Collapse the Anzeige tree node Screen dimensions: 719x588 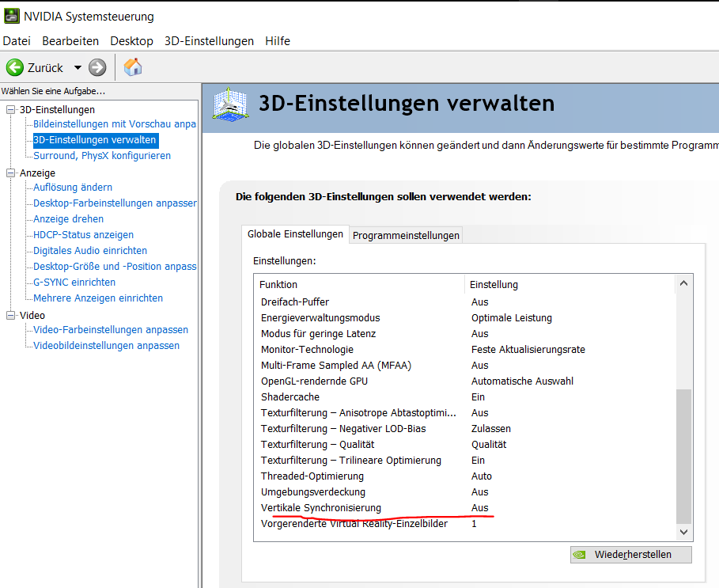pyautogui.click(x=10, y=173)
